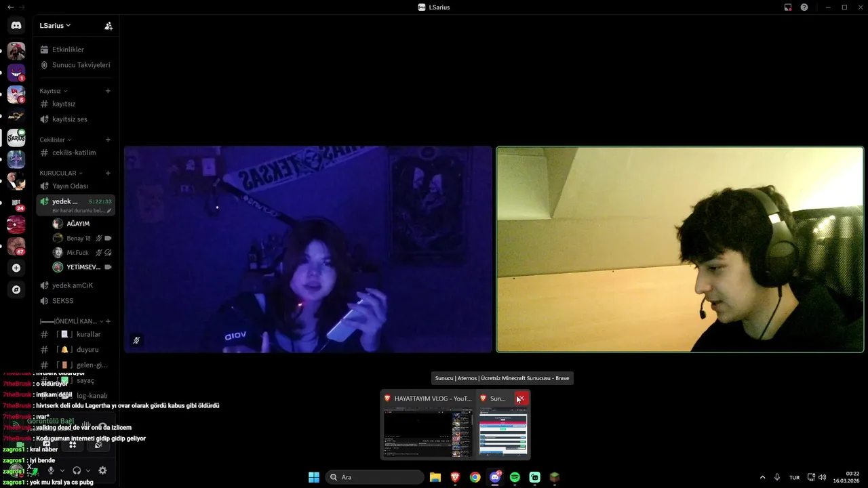Image resolution: width=868 pixels, height=488 pixels.
Task: Add channel to ÖNEMLİ KANALLAR category
Action: (x=108, y=321)
